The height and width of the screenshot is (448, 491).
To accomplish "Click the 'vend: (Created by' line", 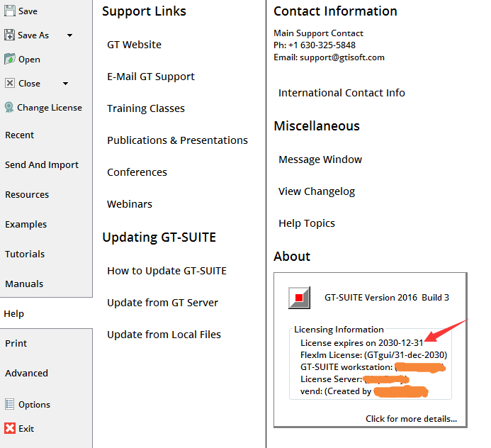I will pos(364,391).
